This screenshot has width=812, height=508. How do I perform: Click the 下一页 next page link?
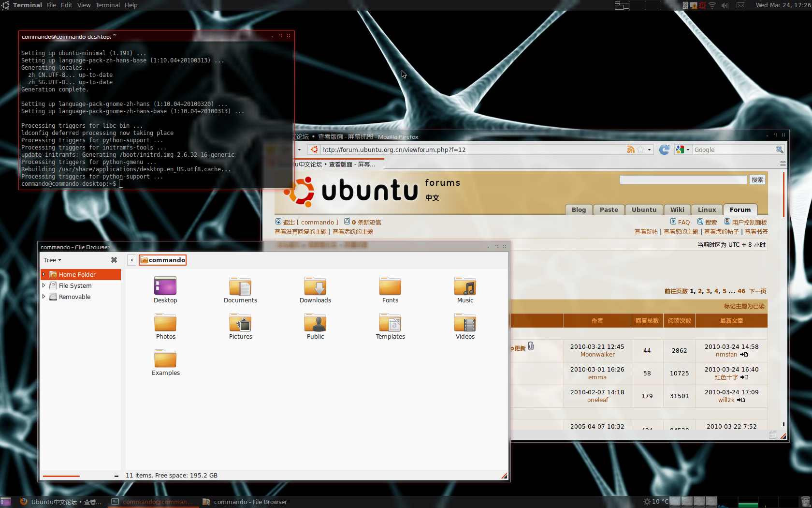pyautogui.click(x=758, y=291)
